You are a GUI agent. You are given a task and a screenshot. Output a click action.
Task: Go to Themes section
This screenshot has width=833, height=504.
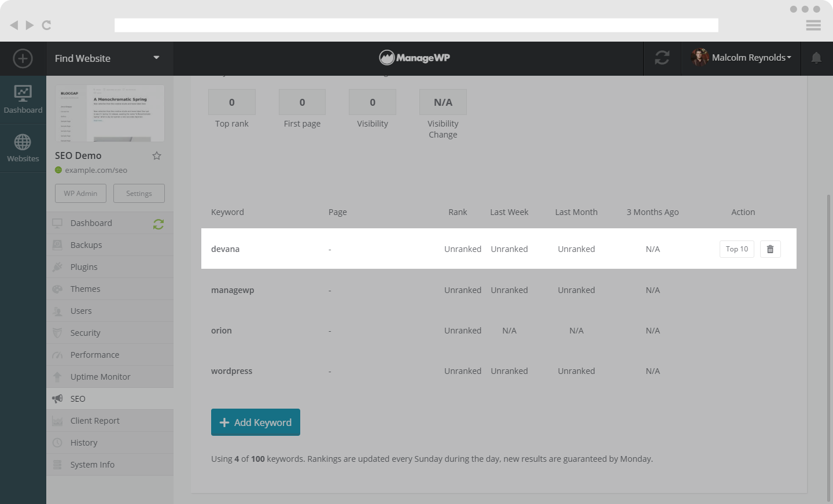coord(110,289)
